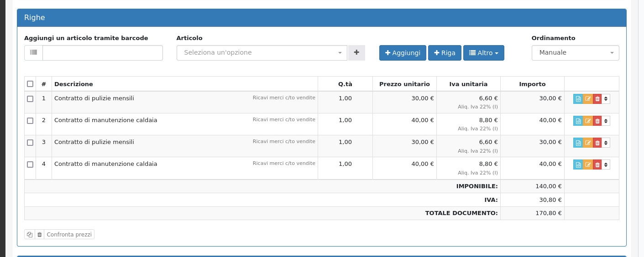Screen dimensions: 644x257
Task: Edit row 2 with the orange pencil icon
Action: (588, 121)
